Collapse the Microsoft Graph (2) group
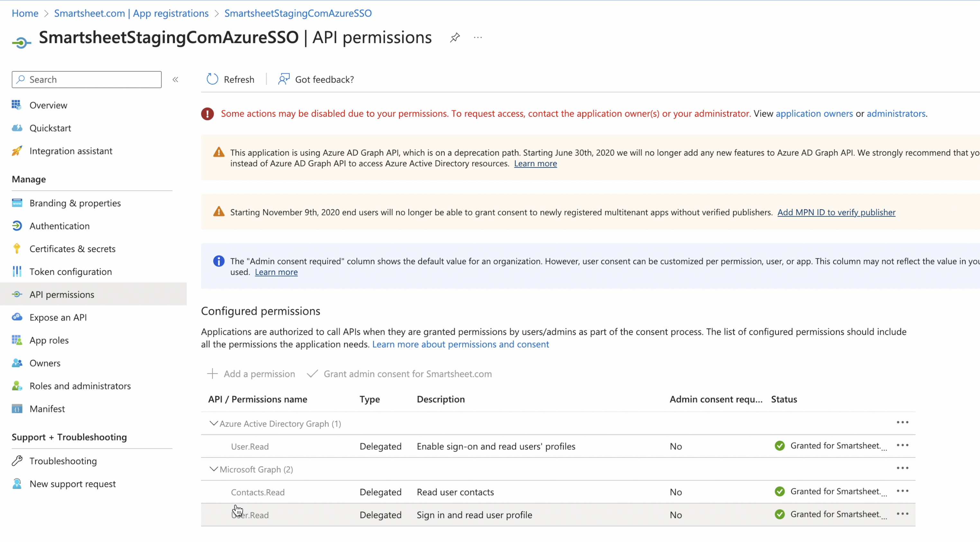Viewport: 980px width, 542px height. click(x=214, y=469)
